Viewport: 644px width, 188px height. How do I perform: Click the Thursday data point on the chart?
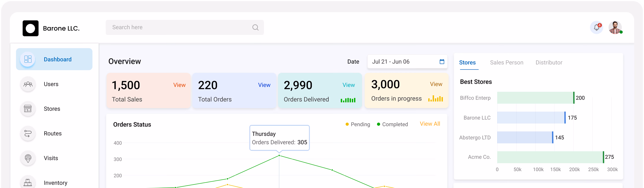(x=279, y=156)
